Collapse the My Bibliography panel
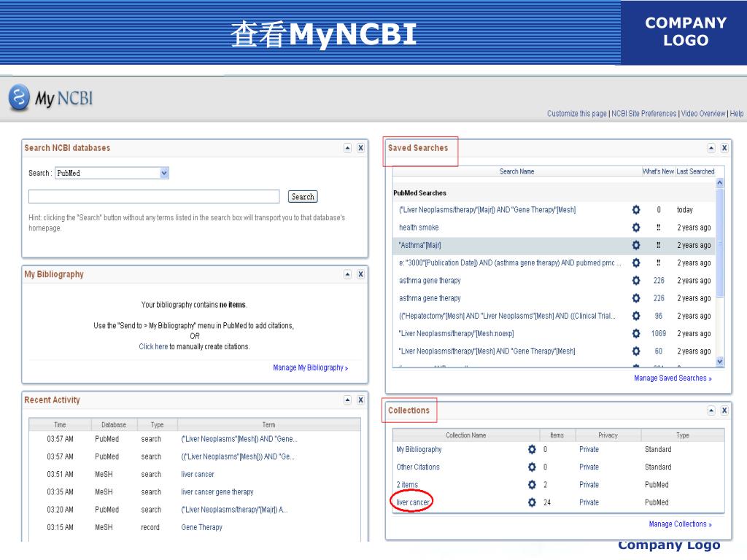Screen dimensions: 747x560 coord(348,274)
